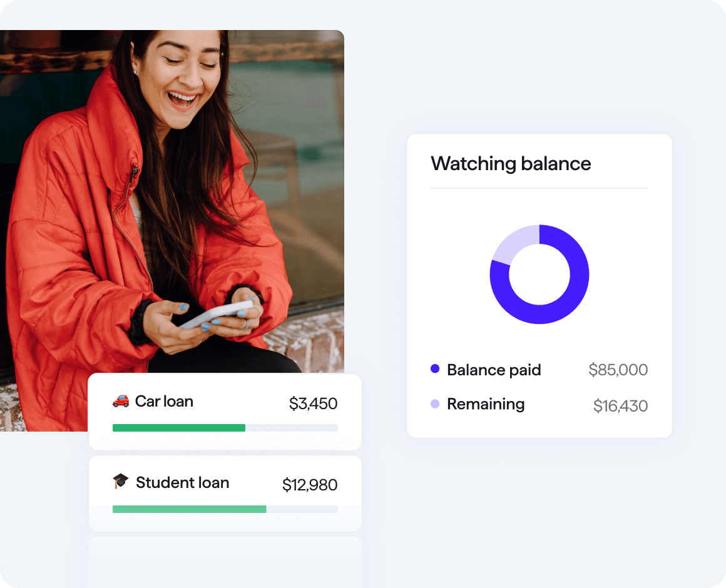Toggle visibility of the Car loan card
The height and width of the screenshot is (588, 726).
click(225, 411)
